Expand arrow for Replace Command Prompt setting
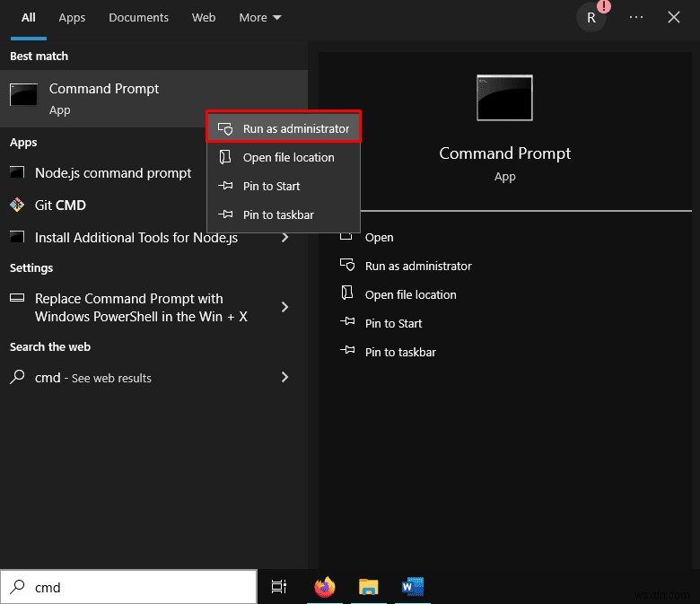This screenshot has width=700, height=604. tap(284, 307)
